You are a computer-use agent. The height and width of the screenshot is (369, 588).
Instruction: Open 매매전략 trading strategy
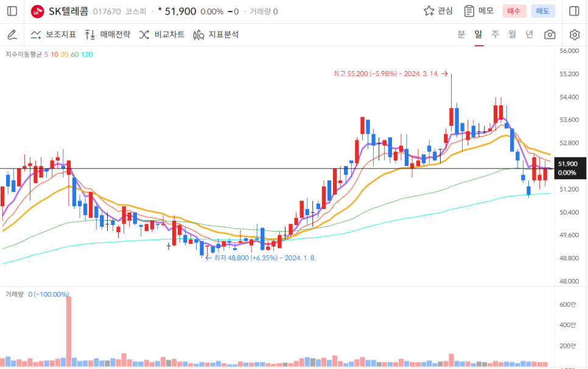(107, 35)
